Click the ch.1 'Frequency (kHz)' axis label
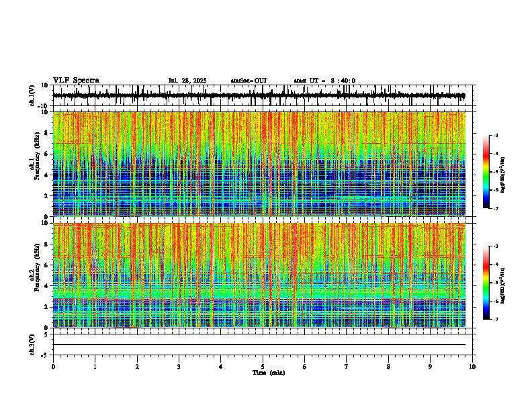532x411 pixels. point(37,156)
